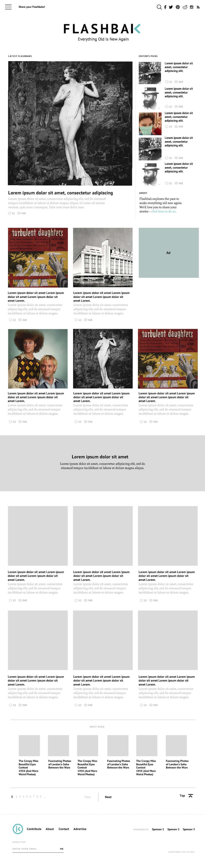Go to the Next page

pyautogui.click(x=108, y=797)
